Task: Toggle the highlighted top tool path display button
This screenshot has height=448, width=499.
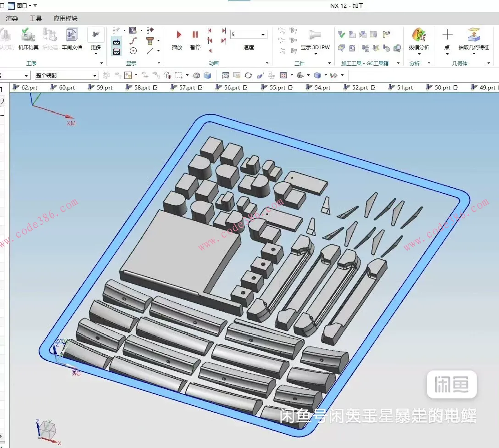Action: pyautogui.click(x=116, y=42)
